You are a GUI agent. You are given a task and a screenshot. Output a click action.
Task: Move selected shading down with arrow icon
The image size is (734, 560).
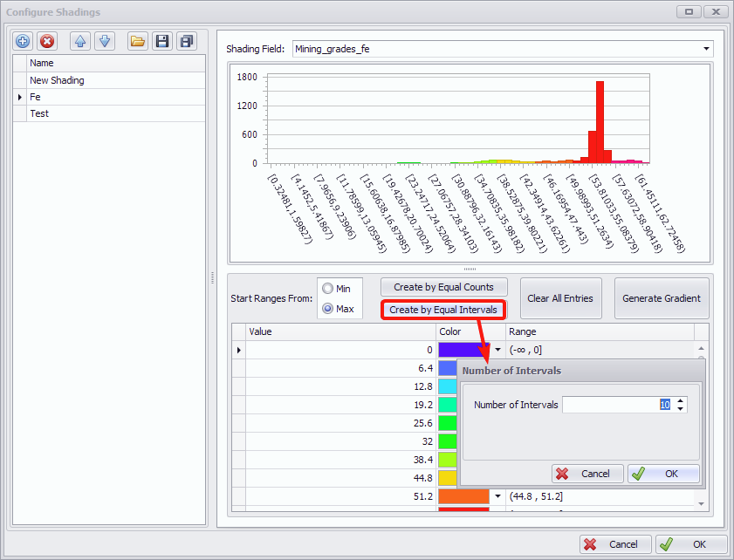pos(104,41)
